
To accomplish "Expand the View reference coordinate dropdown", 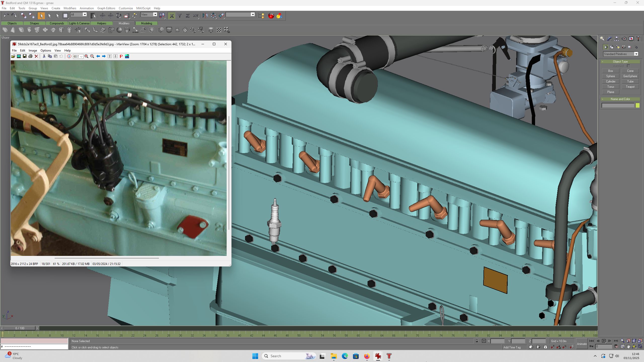I will click(x=149, y=15).
